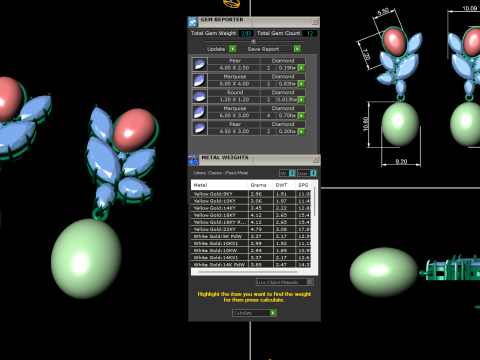Screen dimensions: 480x360
Task: Click the 0.83tw weight cell
Action: tap(287, 84)
